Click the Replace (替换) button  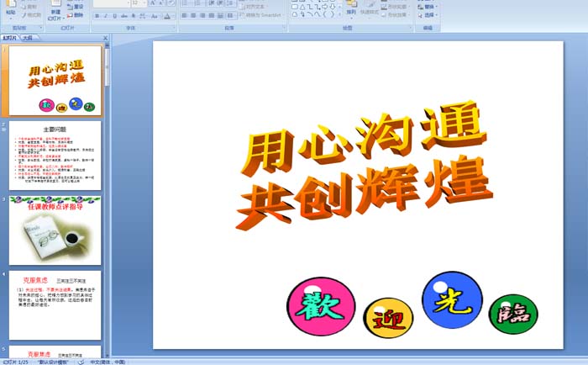coord(427,7)
